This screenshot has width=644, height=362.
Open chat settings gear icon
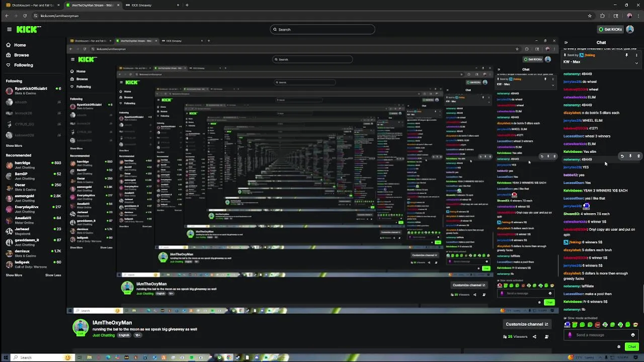point(619,346)
